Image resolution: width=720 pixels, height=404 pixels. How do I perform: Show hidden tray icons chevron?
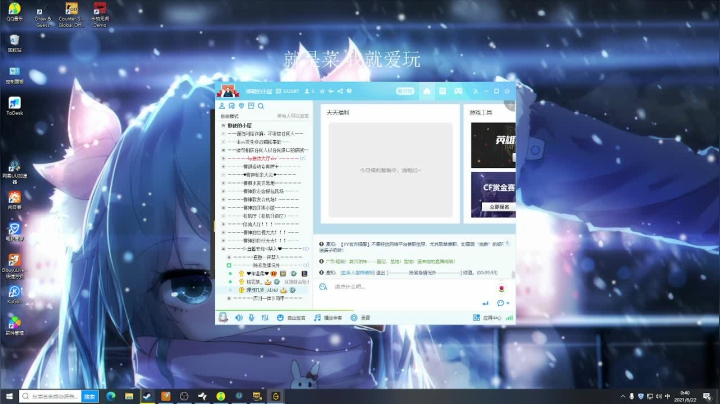coord(623,396)
